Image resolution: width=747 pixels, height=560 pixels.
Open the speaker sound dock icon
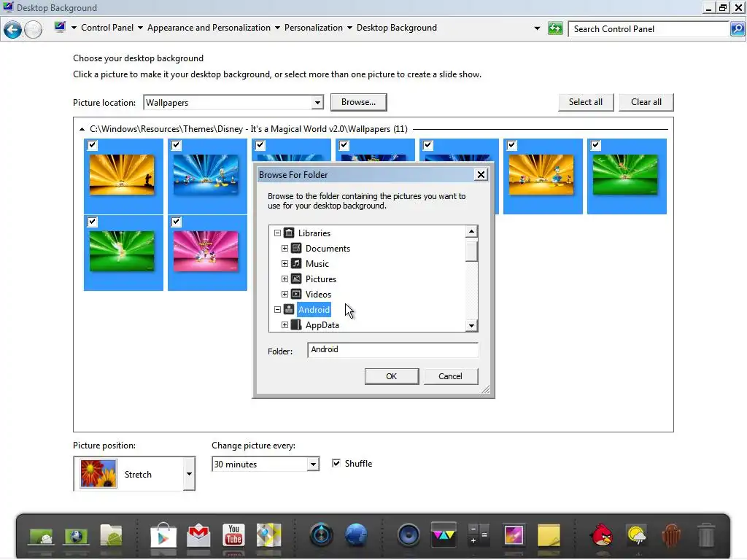coord(409,535)
